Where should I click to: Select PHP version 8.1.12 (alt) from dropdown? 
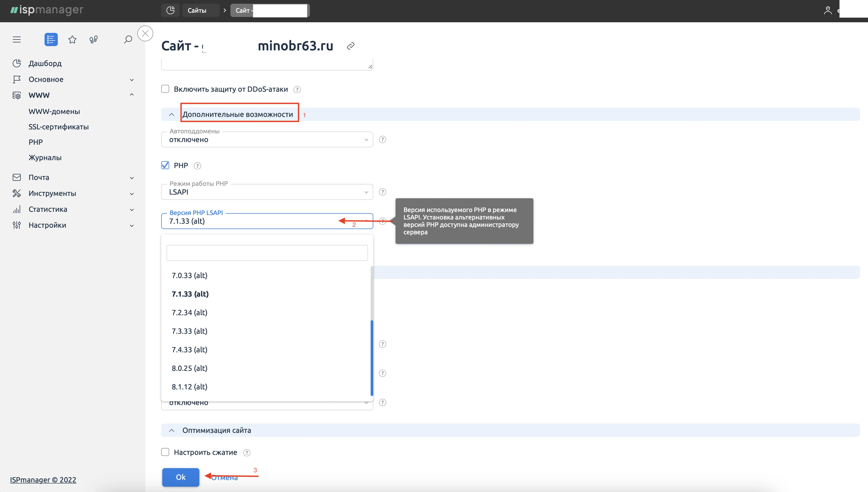coord(189,386)
